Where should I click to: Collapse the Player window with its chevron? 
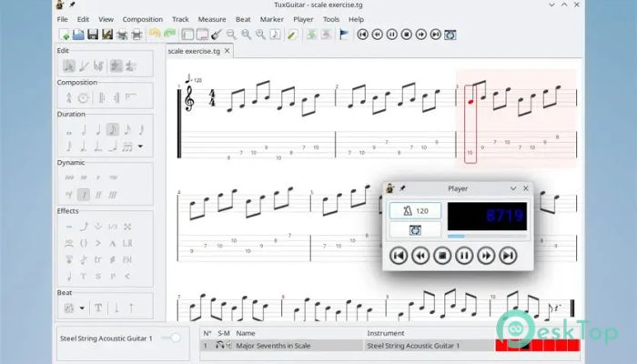512,188
